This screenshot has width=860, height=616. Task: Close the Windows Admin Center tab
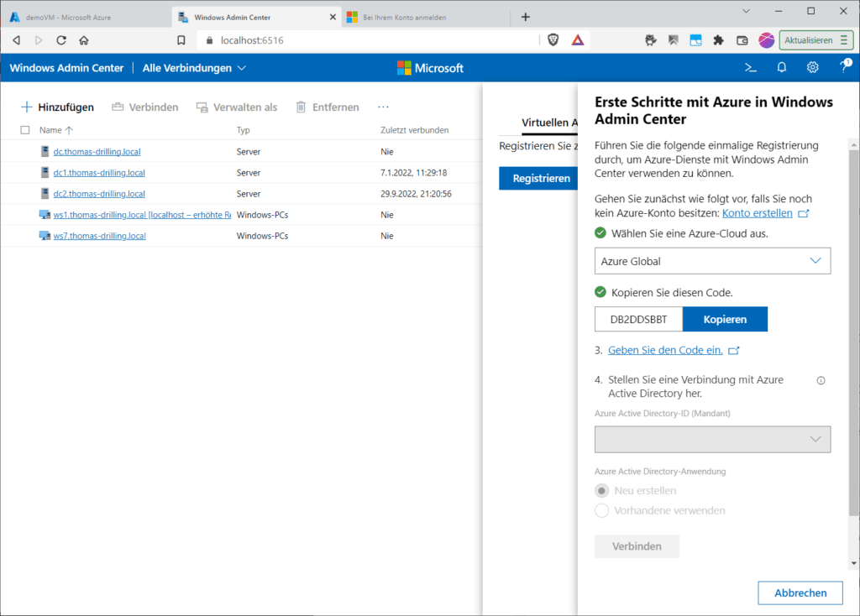tap(333, 17)
